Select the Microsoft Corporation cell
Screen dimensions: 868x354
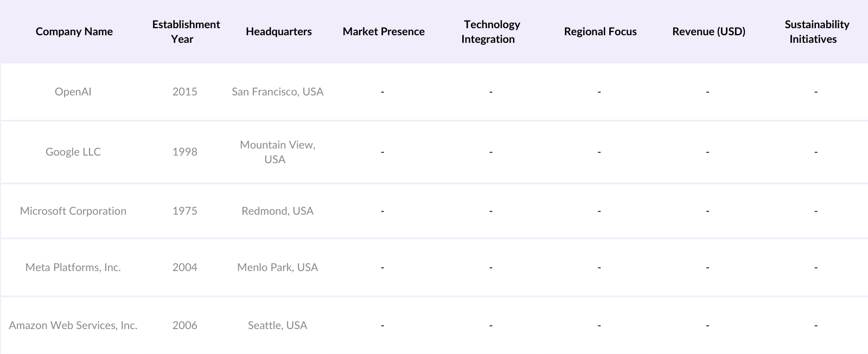73,211
